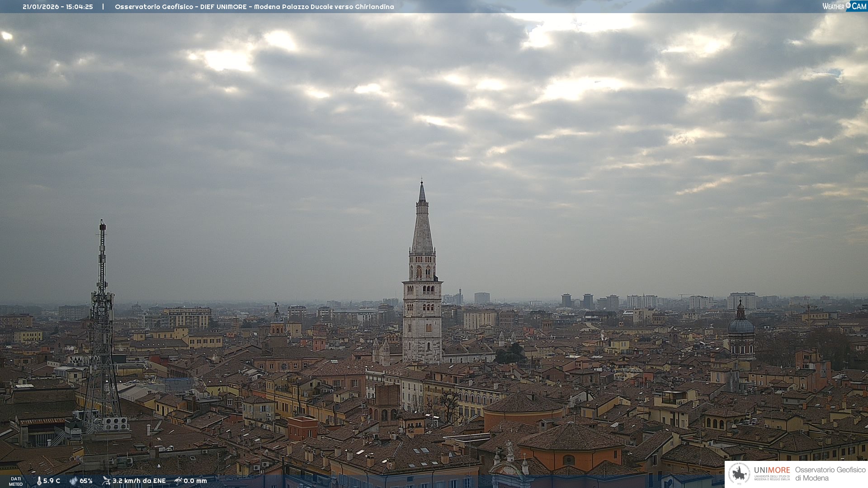Click the blue CAM logo badge
This screenshot has width=868, height=488.
click(859, 6)
